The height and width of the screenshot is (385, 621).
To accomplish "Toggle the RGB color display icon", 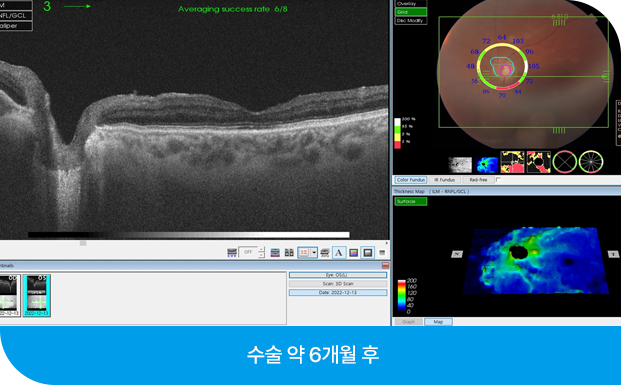I will point(354,252).
